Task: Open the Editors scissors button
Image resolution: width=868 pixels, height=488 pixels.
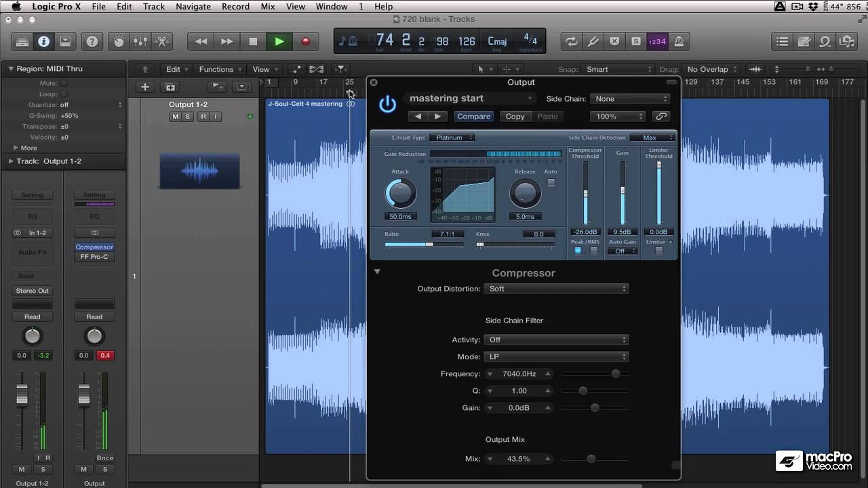Action: (x=162, y=41)
